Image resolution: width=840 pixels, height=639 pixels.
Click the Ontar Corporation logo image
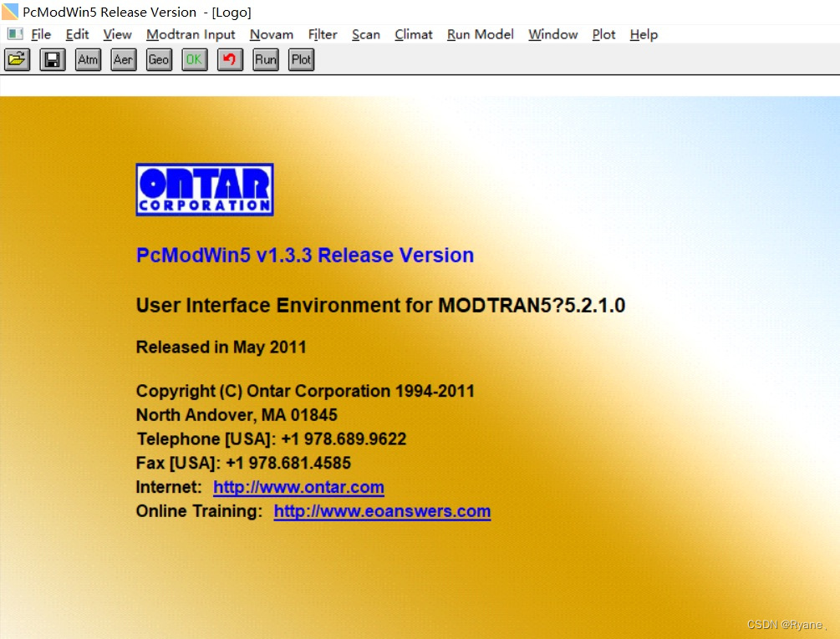click(x=205, y=190)
